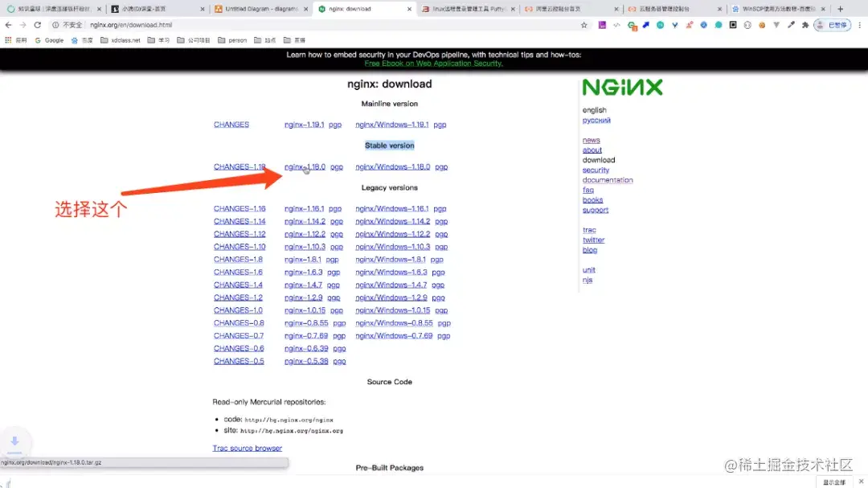The width and height of the screenshot is (868, 488).
Task: Download nginx/Windows-0.8.55
Action: click(394, 323)
